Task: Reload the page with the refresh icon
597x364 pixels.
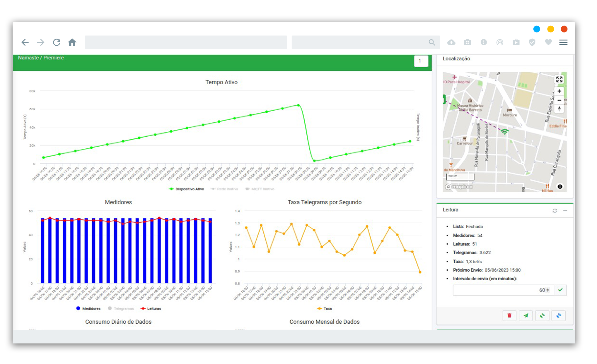Action: pyautogui.click(x=57, y=42)
